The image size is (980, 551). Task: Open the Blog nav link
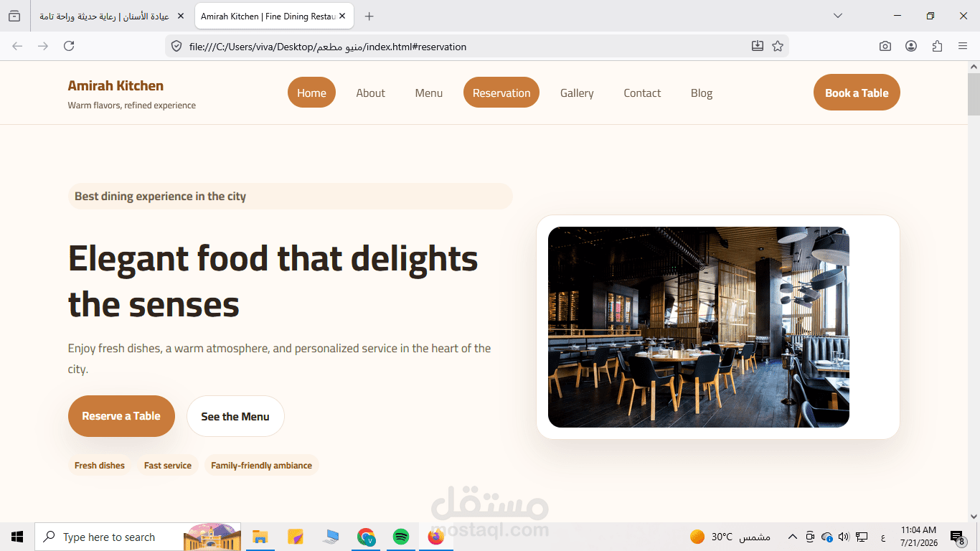(x=702, y=93)
